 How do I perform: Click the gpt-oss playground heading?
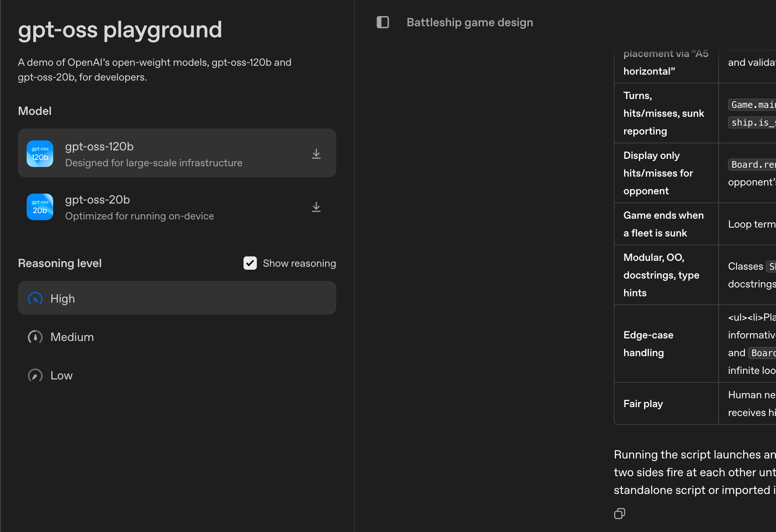pos(120,30)
